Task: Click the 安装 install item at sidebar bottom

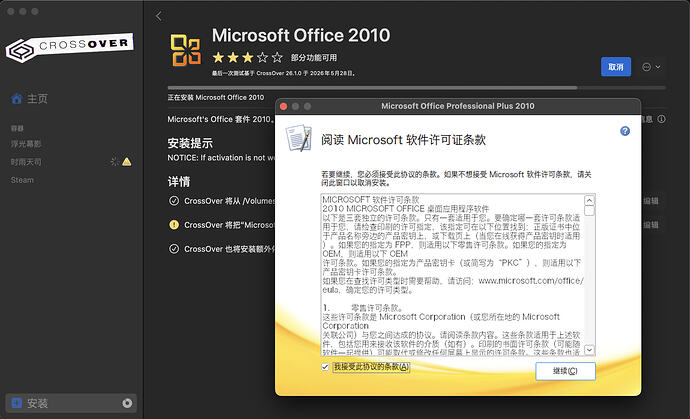Action: (x=71, y=403)
